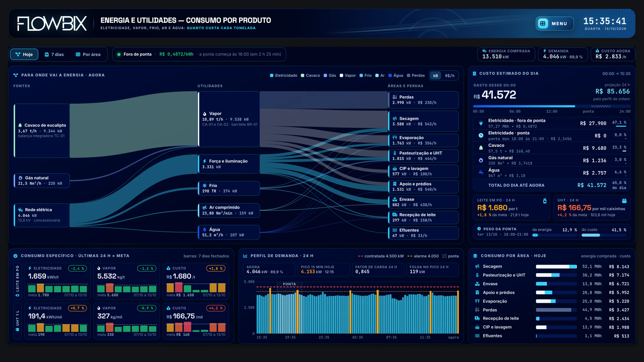Toggle Sankey units to kW

point(435,76)
